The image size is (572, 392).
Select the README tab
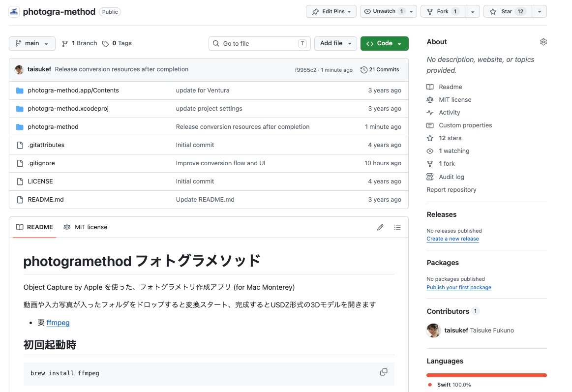34,227
